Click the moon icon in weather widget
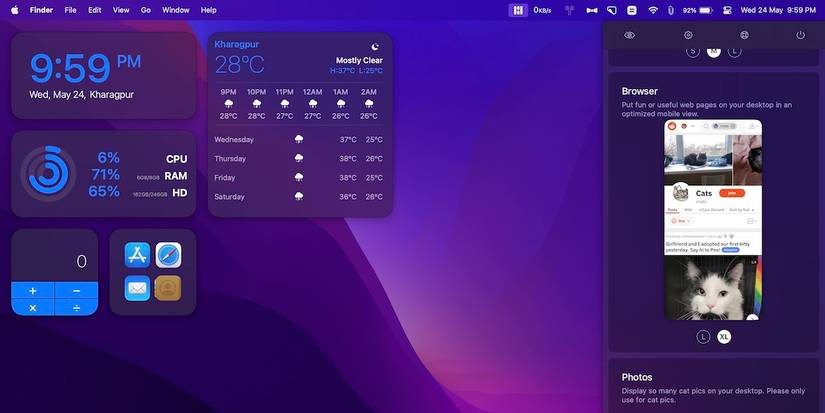Viewport: 825px width, 413px height. coord(375,46)
